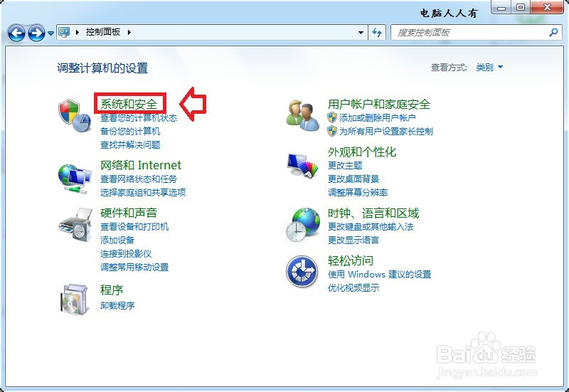Open 更改显示语言 link

[353, 240]
